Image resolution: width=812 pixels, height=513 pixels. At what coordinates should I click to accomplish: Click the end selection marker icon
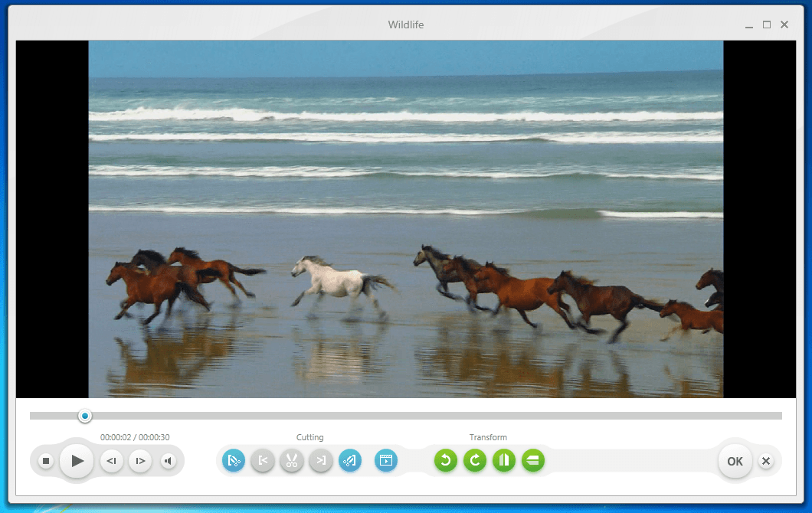[x=350, y=460]
